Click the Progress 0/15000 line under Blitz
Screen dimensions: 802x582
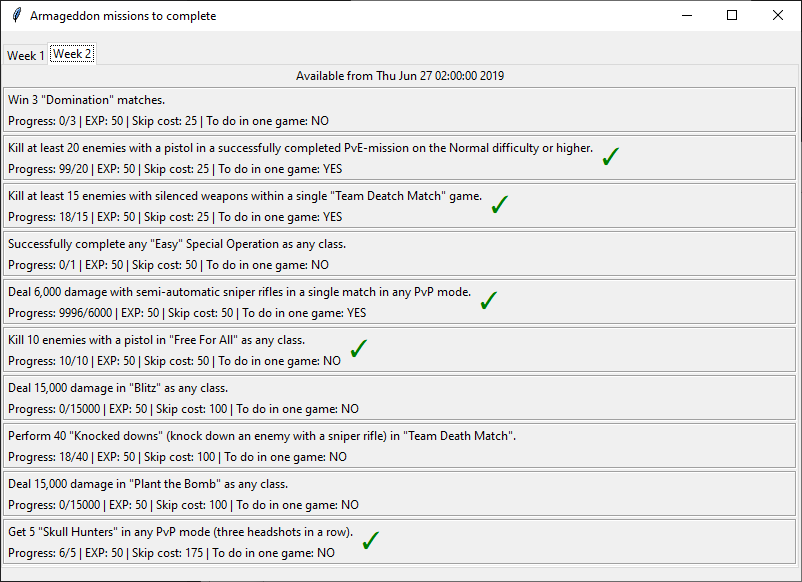(x=184, y=409)
